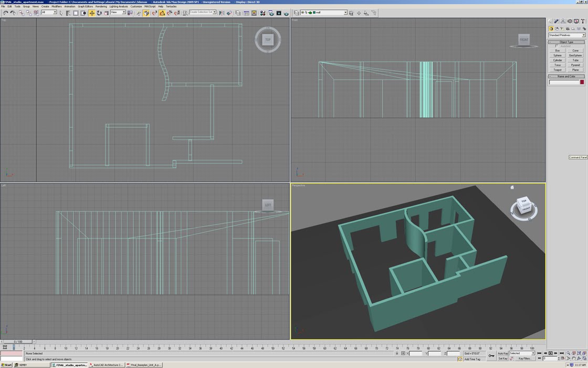Click the Mirror tool icon
The height and width of the screenshot is (368, 588).
(x=222, y=13)
